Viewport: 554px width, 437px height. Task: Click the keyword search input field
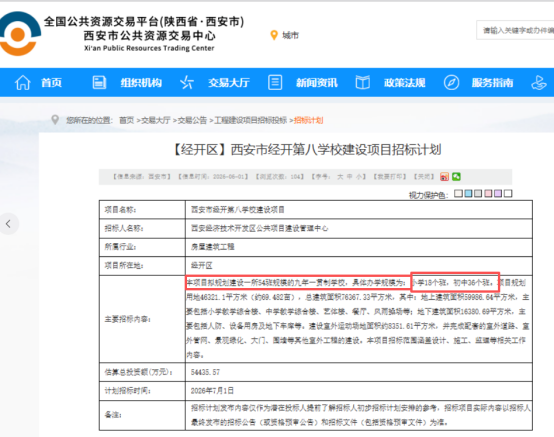click(x=515, y=30)
